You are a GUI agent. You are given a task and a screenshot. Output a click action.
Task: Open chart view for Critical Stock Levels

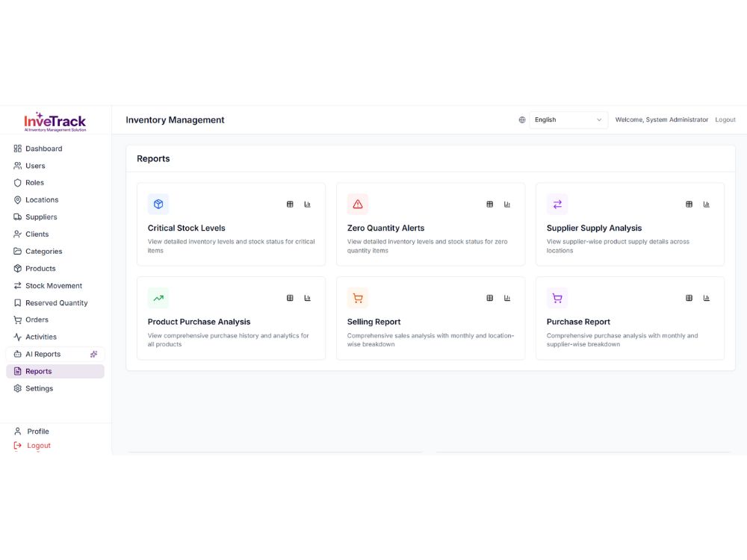click(307, 205)
